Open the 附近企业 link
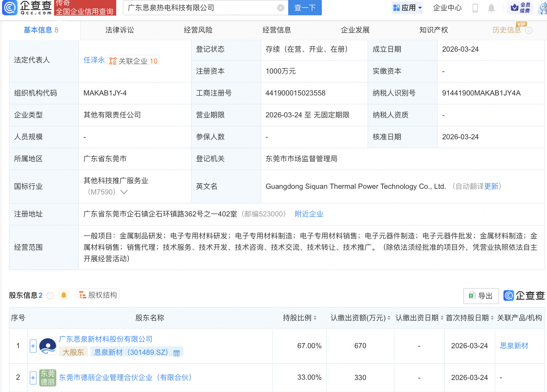The image size is (547, 392). 309,214
